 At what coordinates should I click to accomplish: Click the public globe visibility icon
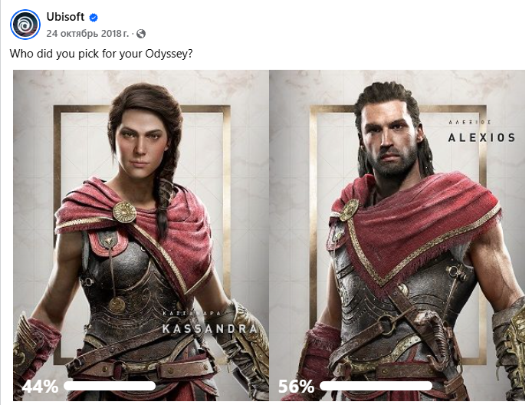[141, 34]
